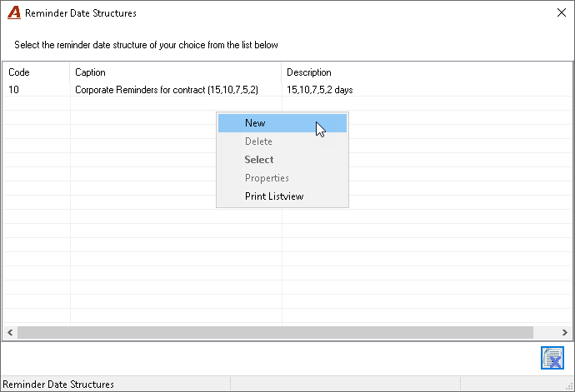
Task: Click caption 'Corporate Reminders for contract (15,10,7,5,2)'
Action: pyautogui.click(x=167, y=90)
